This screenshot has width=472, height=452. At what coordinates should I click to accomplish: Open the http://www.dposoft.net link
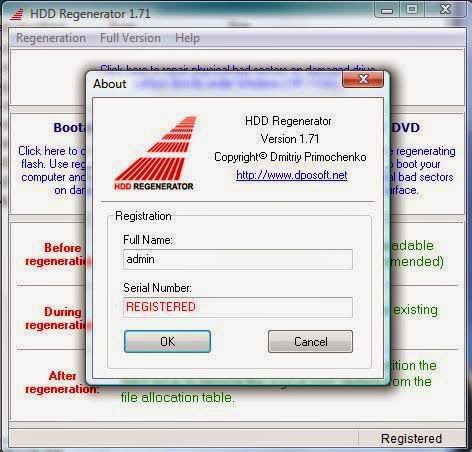click(x=292, y=175)
